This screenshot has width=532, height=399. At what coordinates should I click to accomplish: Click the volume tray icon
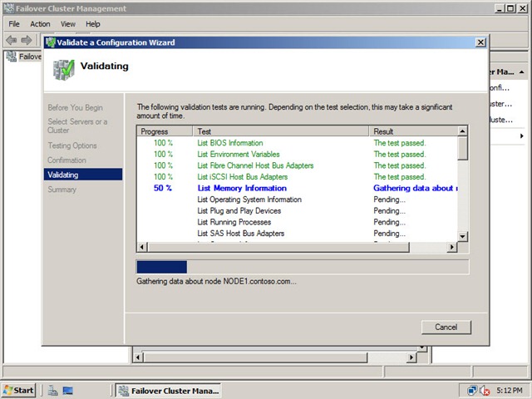(x=485, y=391)
